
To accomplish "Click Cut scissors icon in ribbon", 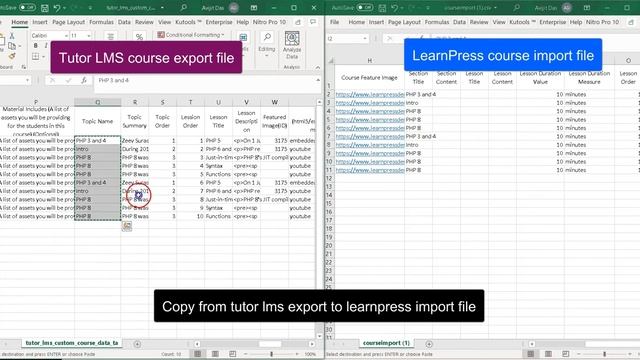I will tap(12, 36).
